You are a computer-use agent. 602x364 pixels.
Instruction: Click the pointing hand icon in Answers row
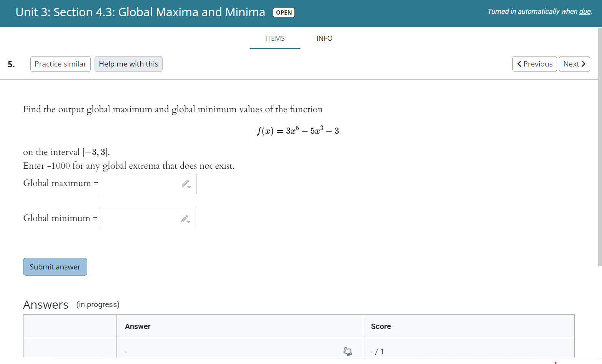pos(347,351)
